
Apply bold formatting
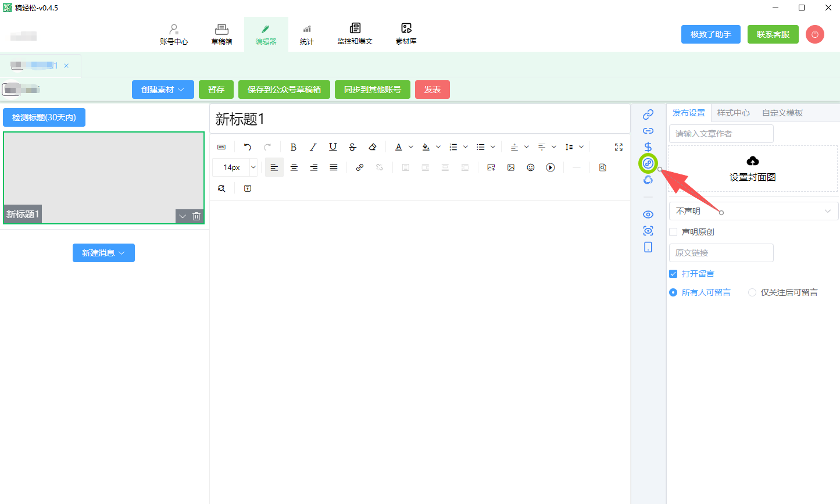click(294, 147)
